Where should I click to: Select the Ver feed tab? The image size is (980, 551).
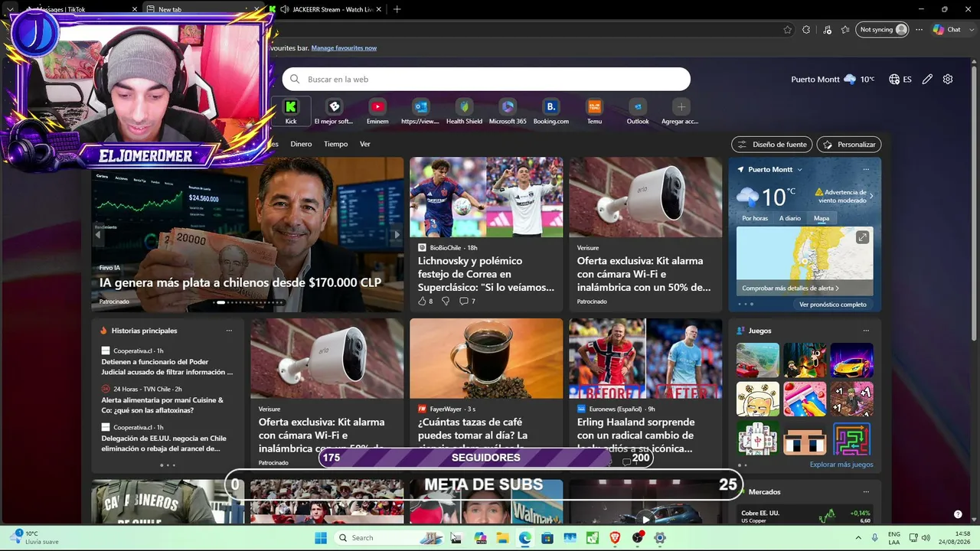(x=364, y=144)
